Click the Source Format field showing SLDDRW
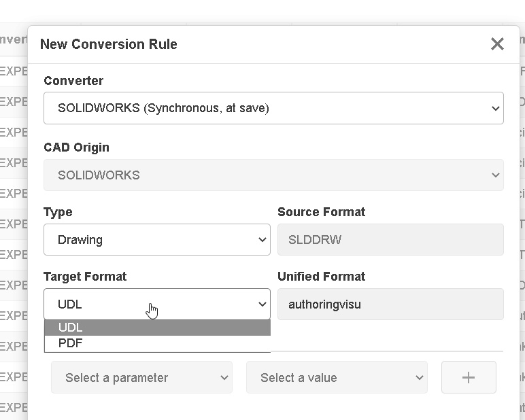 390,240
